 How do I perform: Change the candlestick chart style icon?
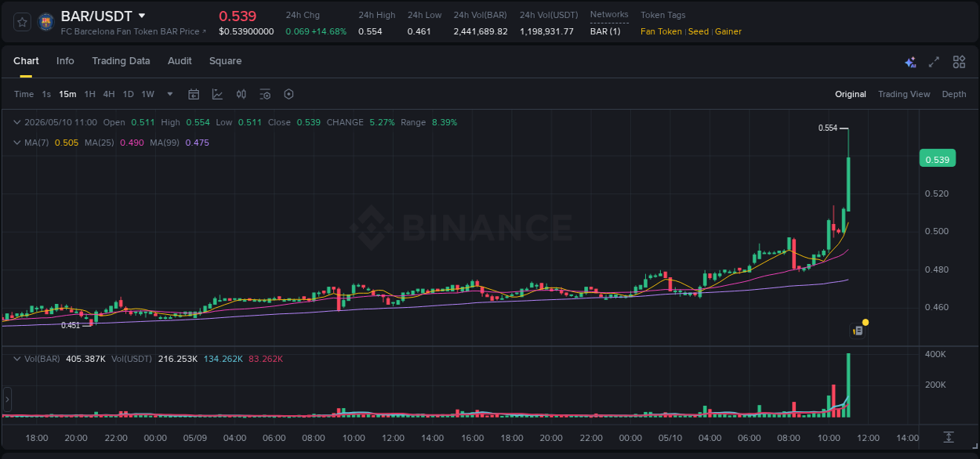point(241,94)
